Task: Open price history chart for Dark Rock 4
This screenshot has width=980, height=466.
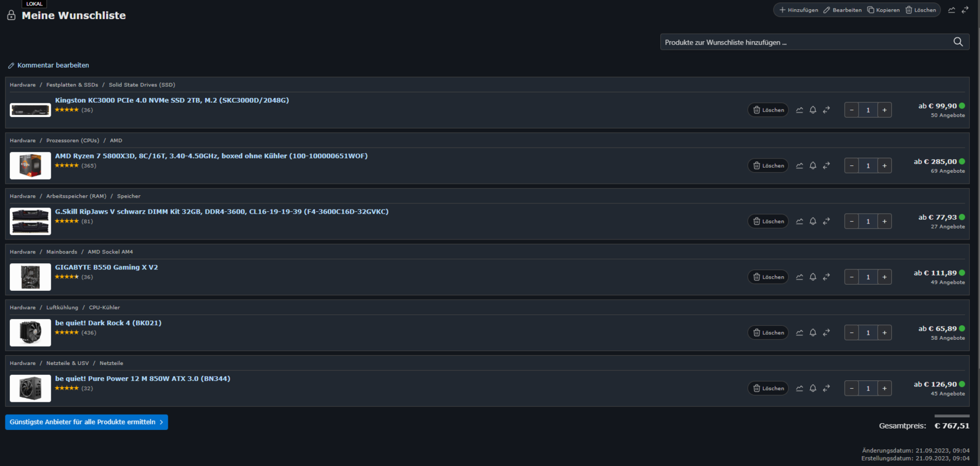Action: 799,333
